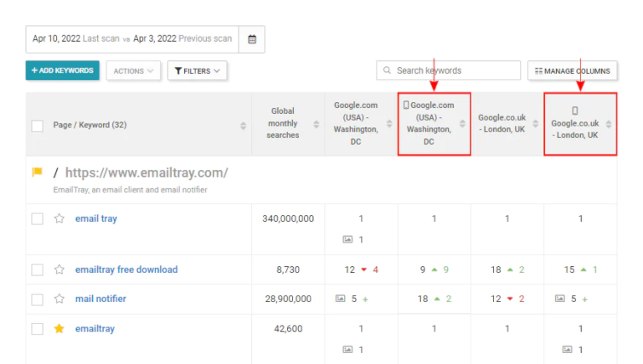
Task: Click mobile icon in Google.com USA mobile header
Action: click(406, 105)
